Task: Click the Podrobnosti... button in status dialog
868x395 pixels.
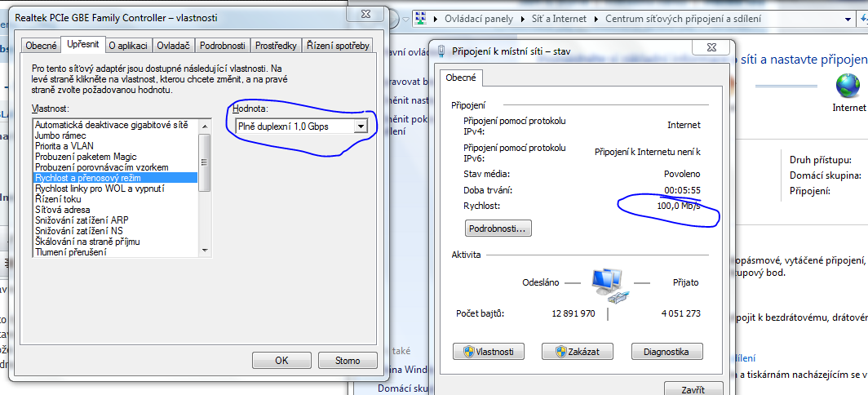Action: pos(498,229)
